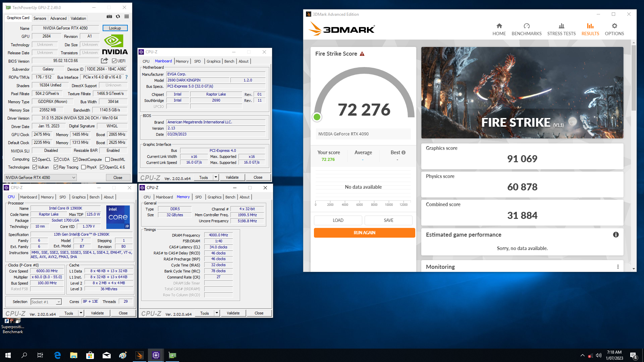Open GPU selection dropdown in GPU-Z
This screenshot has width=644, height=362.
40,178
